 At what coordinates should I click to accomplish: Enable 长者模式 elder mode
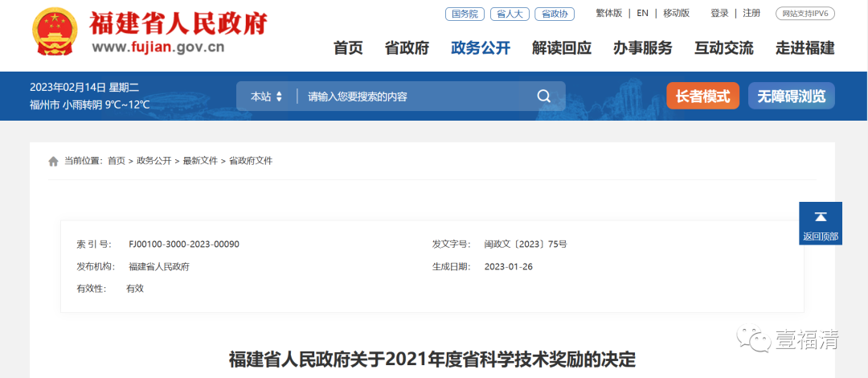tap(702, 97)
